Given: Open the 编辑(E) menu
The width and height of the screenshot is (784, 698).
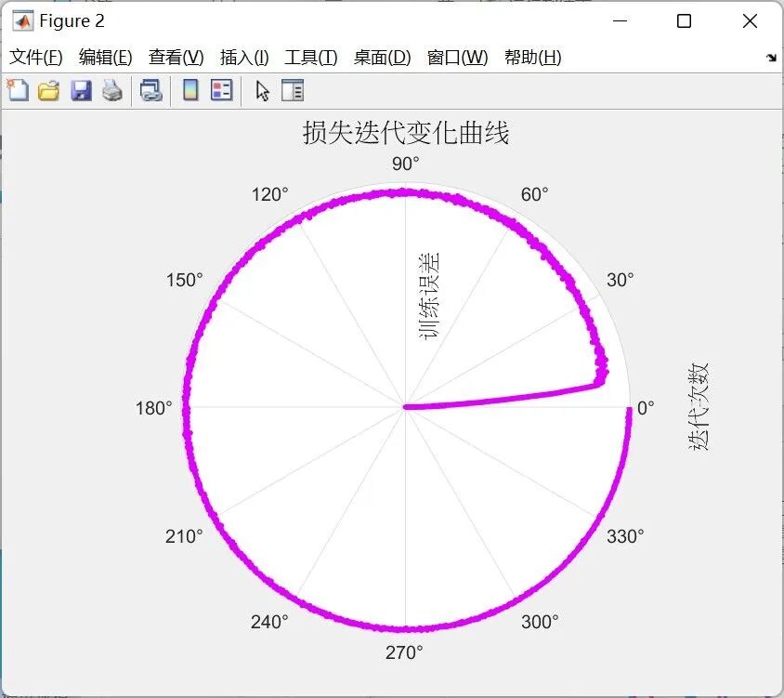Looking at the screenshot, I should point(106,57).
